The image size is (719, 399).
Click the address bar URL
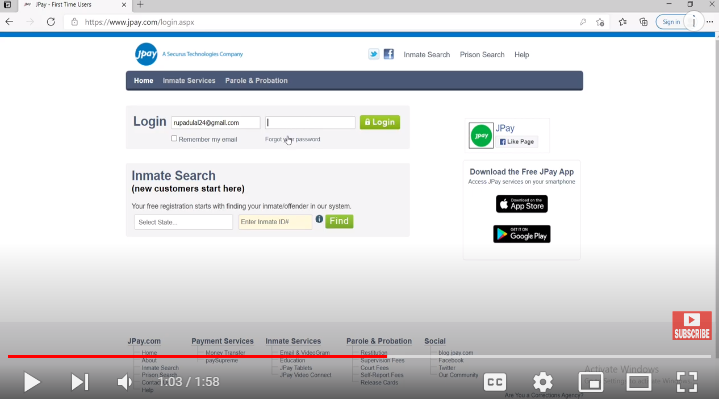(x=139, y=22)
